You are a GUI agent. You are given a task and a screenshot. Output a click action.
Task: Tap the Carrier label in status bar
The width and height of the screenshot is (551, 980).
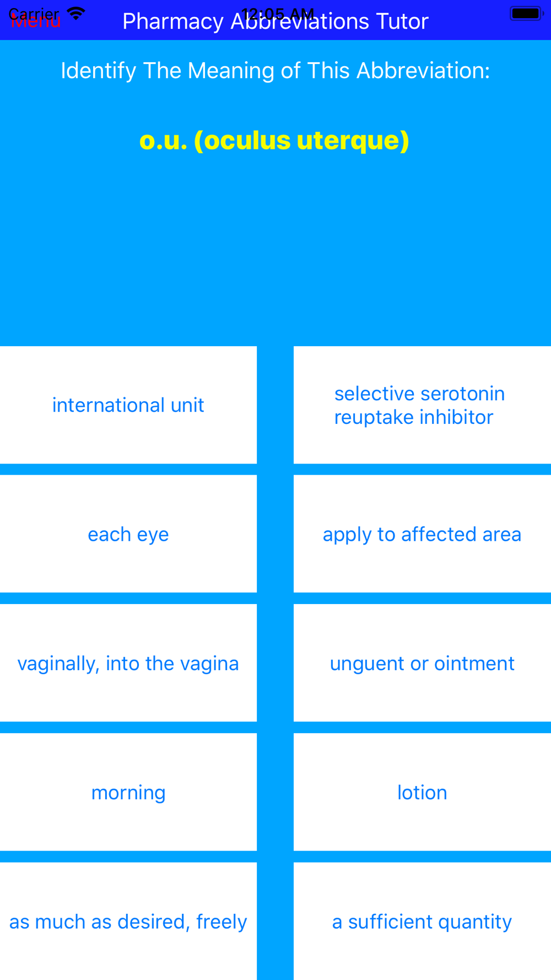(34, 13)
